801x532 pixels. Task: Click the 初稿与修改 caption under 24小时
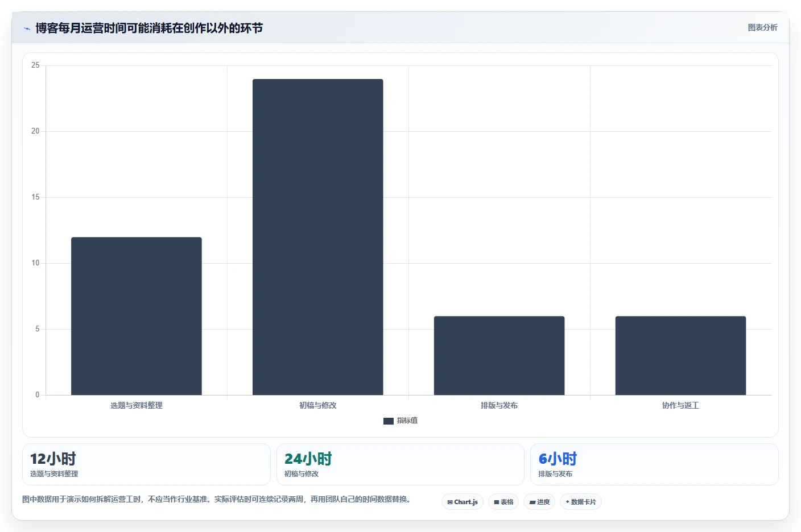click(x=302, y=474)
